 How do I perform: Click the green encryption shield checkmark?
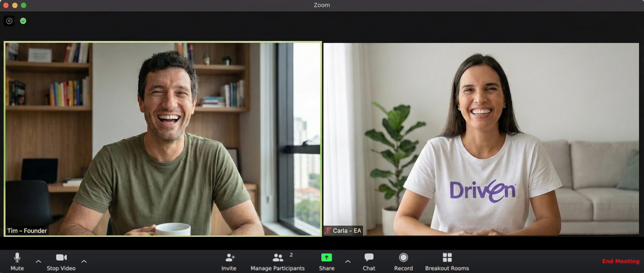[x=23, y=21]
